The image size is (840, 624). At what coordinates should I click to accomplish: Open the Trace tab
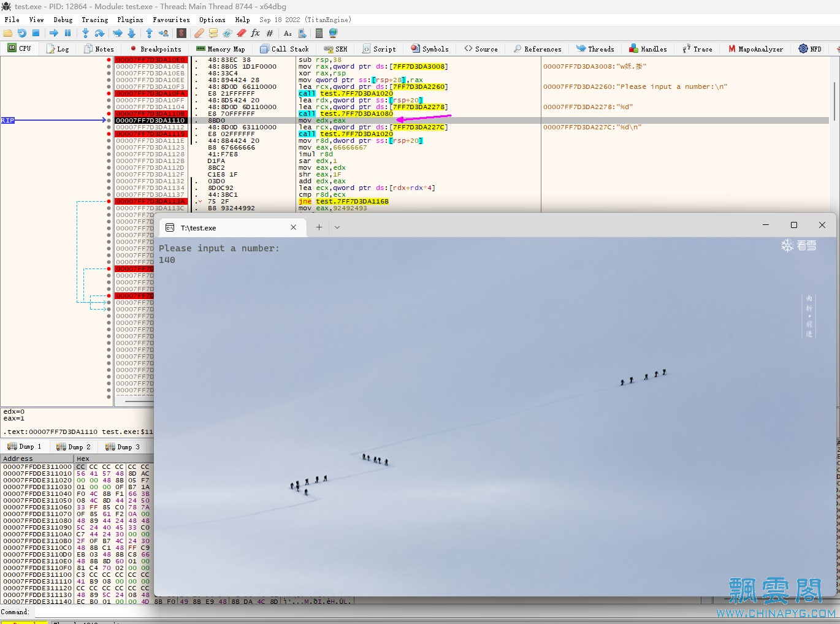click(x=698, y=49)
